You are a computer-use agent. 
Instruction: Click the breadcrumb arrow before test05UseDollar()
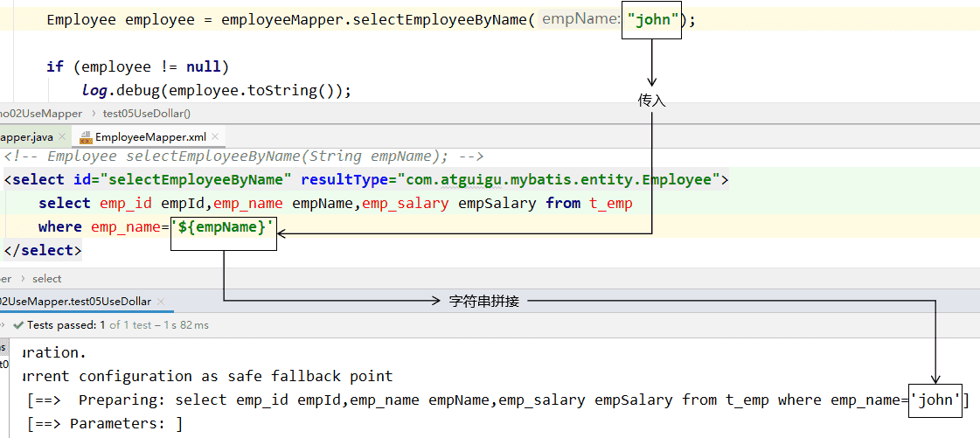(92, 113)
